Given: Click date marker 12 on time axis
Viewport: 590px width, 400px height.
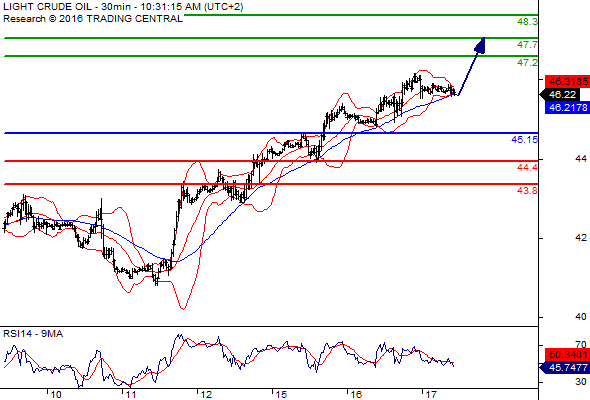Looking at the screenshot, I should [206, 394].
